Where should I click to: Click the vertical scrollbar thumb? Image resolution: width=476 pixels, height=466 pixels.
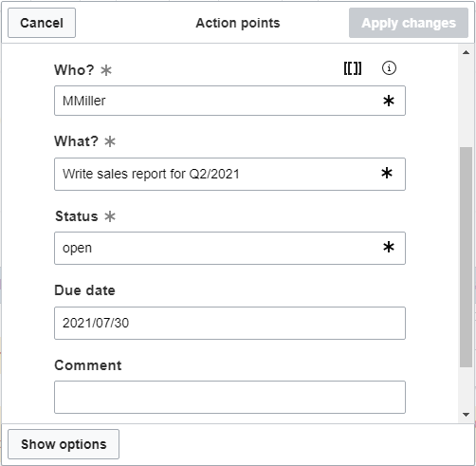point(466,257)
